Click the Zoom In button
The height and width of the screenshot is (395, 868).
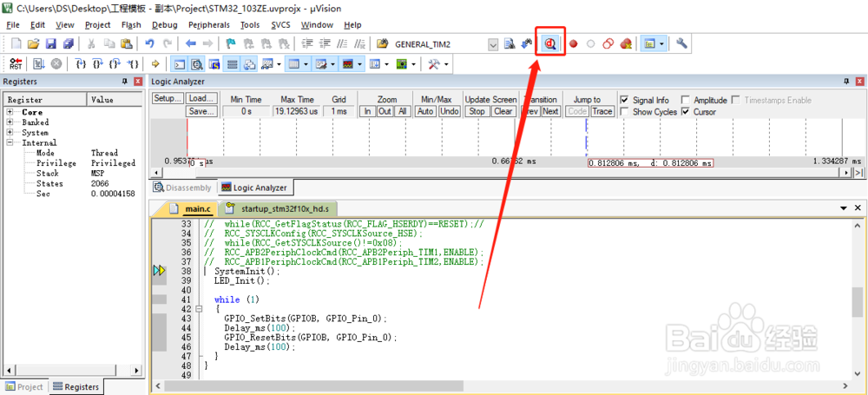(x=367, y=111)
